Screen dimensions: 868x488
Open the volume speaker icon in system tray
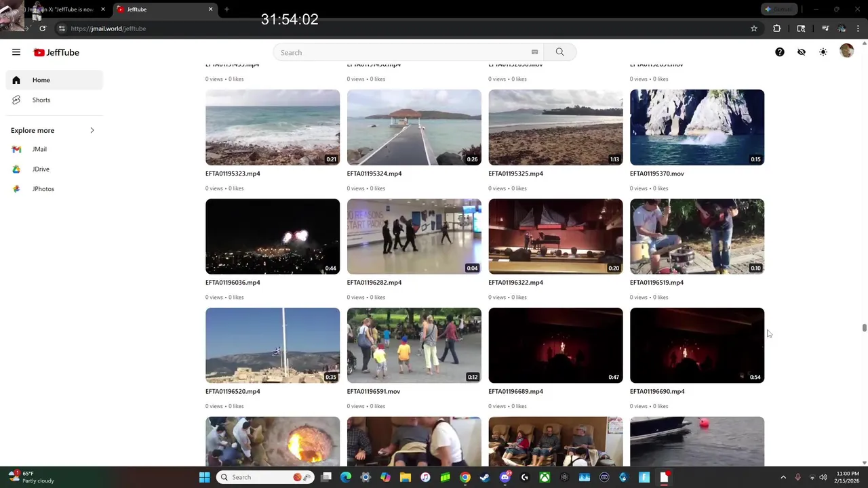point(823,477)
